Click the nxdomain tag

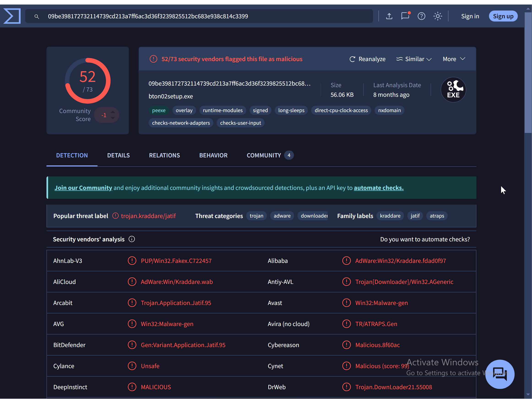click(x=389, y=110)
